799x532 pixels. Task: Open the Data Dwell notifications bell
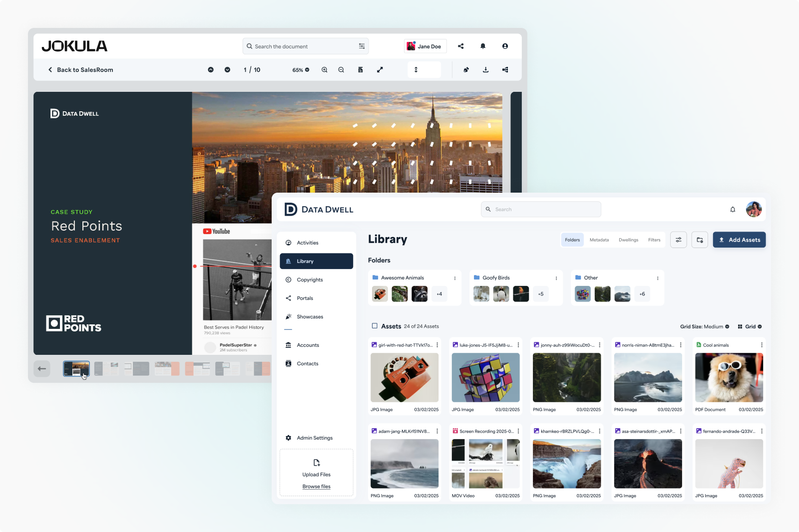(733, 210)
